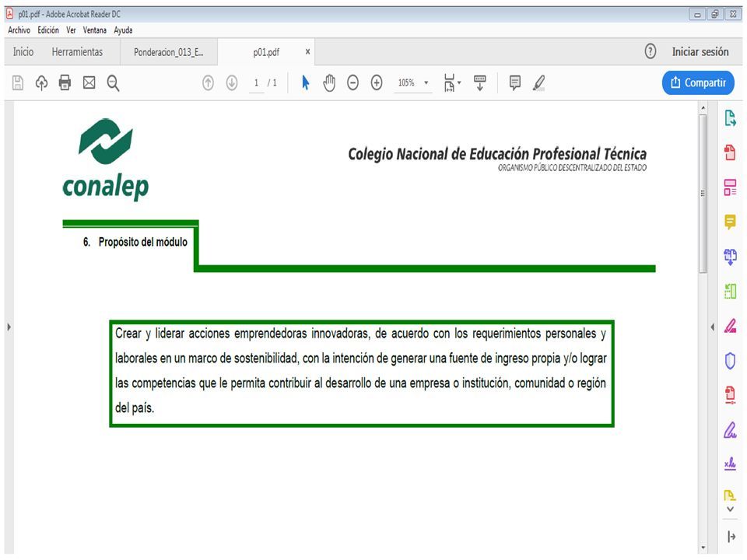Click the scrollbar up arrow
The width and height of the screenshot is (747, 560).
(703, 109)
